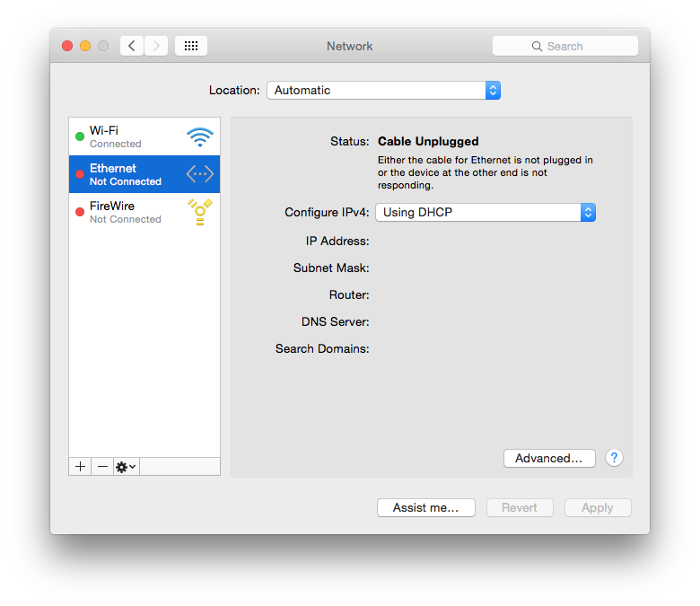Click the Apply button
Viewport: 700px width, 606px height.
598,508
